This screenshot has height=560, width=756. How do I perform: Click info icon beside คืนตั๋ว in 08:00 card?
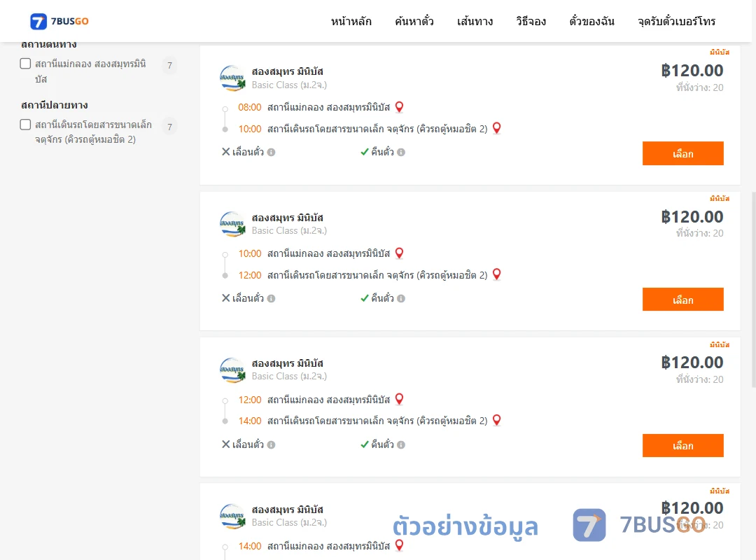[401, 153]
